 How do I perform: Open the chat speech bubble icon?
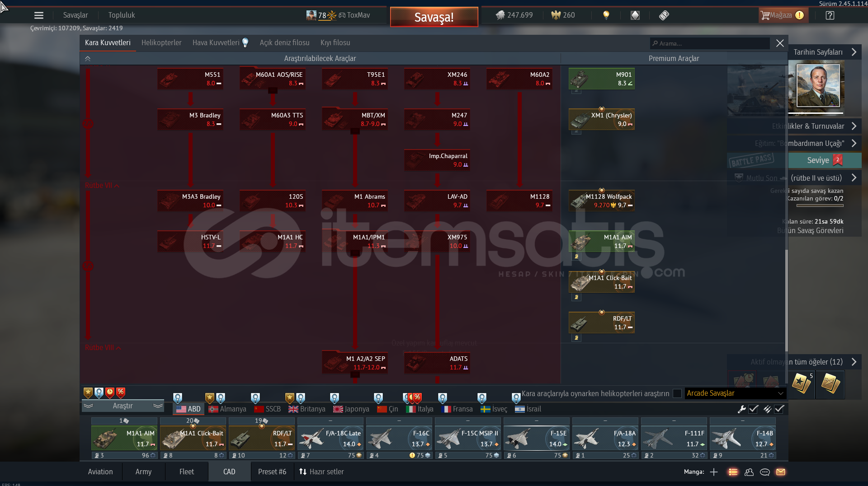point(765,472)
